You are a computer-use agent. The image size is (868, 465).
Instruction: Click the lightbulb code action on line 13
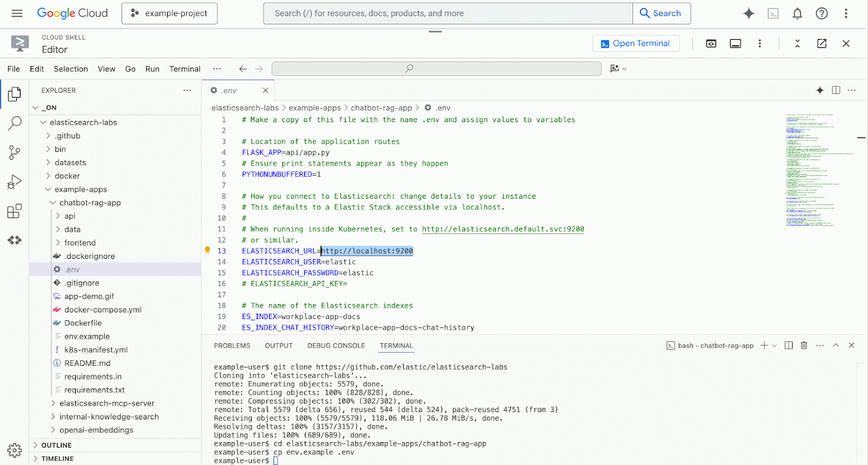207,250
